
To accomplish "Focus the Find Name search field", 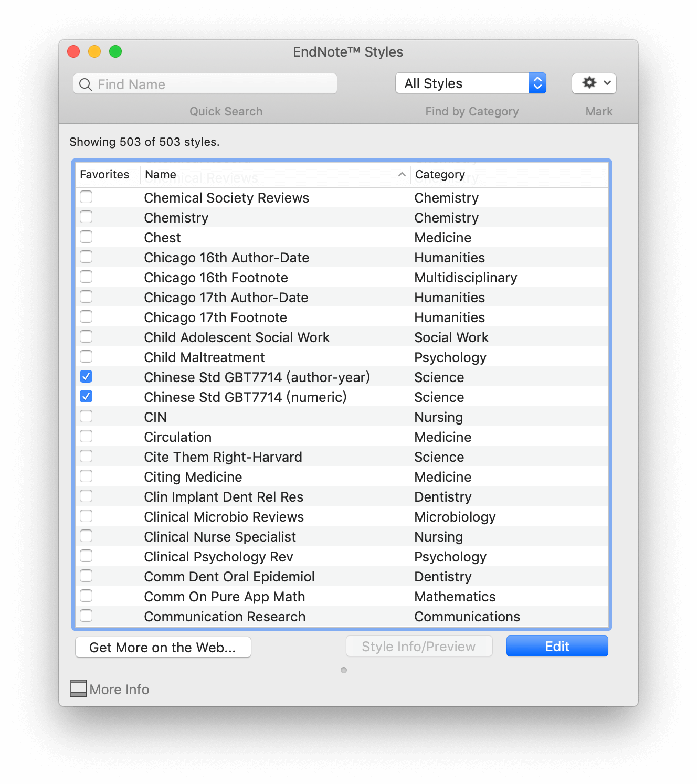I will pyautogui.click(x=205, y=84).
